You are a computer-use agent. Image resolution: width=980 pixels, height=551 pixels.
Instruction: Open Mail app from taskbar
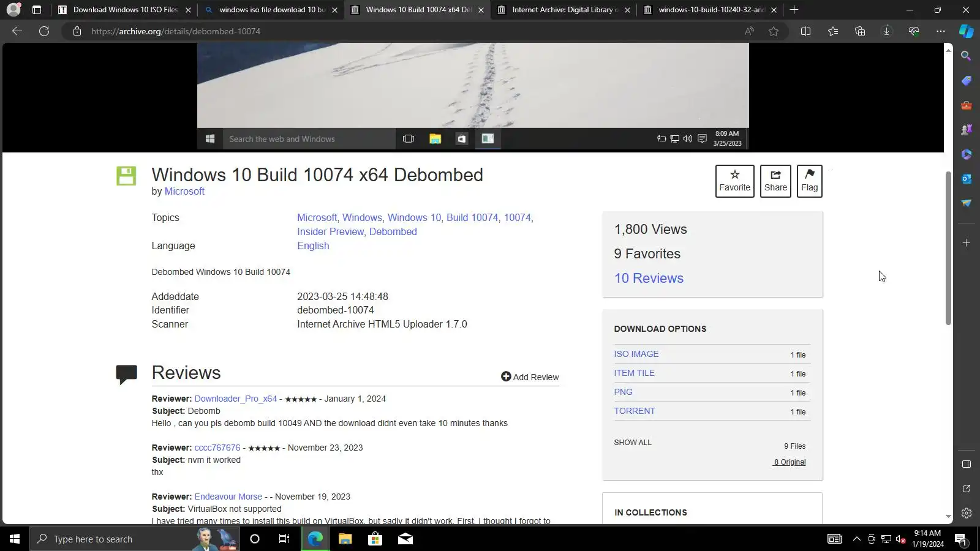click(x=405, y=539)
